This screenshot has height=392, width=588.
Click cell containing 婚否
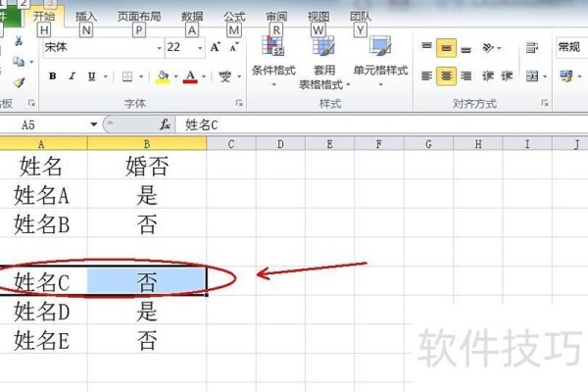[x=147, y=165]
